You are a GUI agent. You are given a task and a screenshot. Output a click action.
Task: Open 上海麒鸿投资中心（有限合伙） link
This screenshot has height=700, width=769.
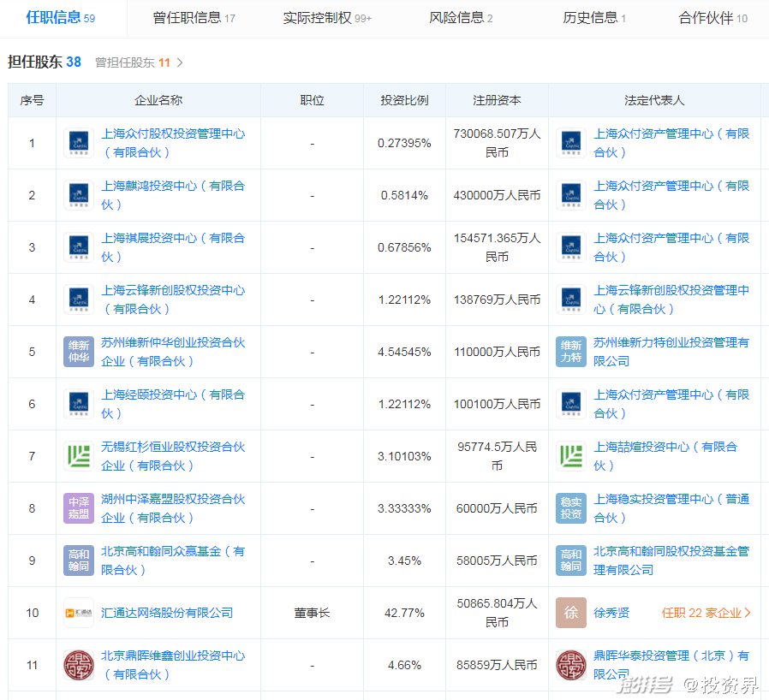click(173, 195)
